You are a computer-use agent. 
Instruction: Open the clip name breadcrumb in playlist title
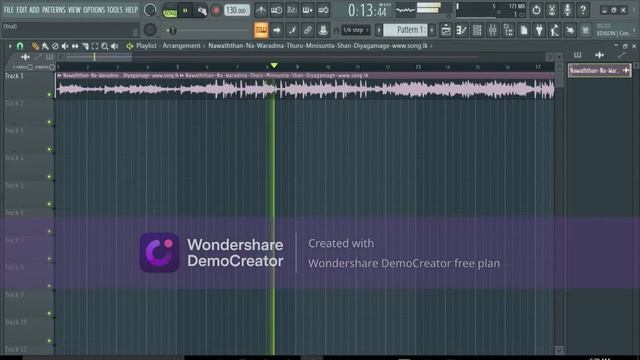pyautogui.click(x=318, y=46)
